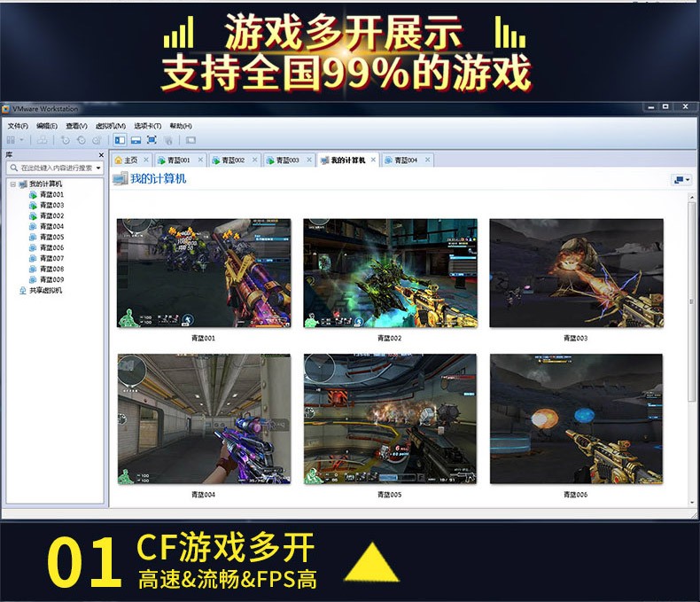Collapse the 我的计算机 tree node
700x602 pixels.
[13, 184]
